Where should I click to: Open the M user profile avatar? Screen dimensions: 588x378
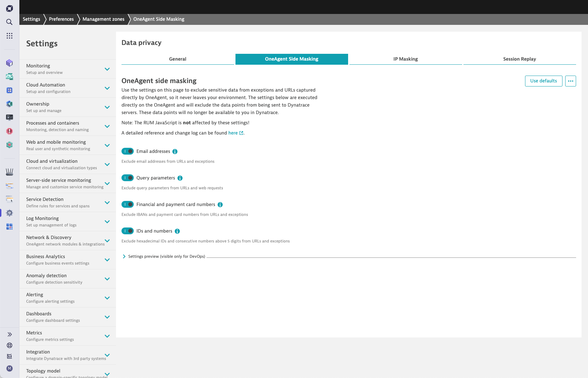(9, 368)
